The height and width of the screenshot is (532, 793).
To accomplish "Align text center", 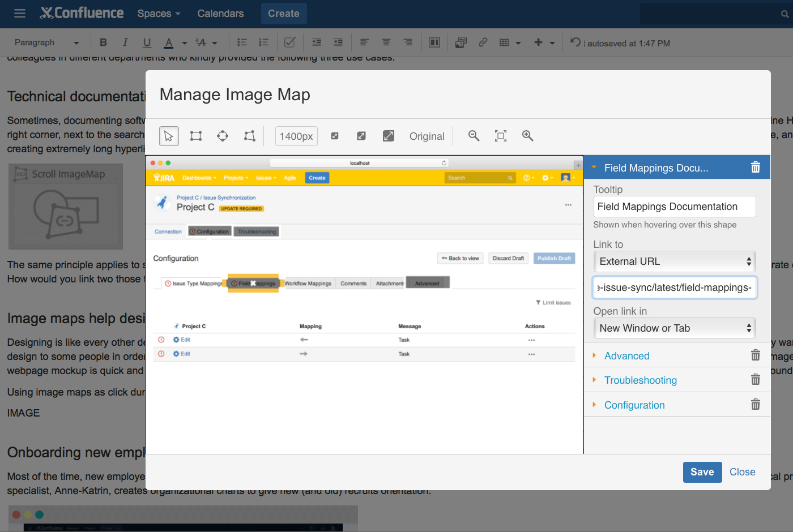I will coord(386,42).
